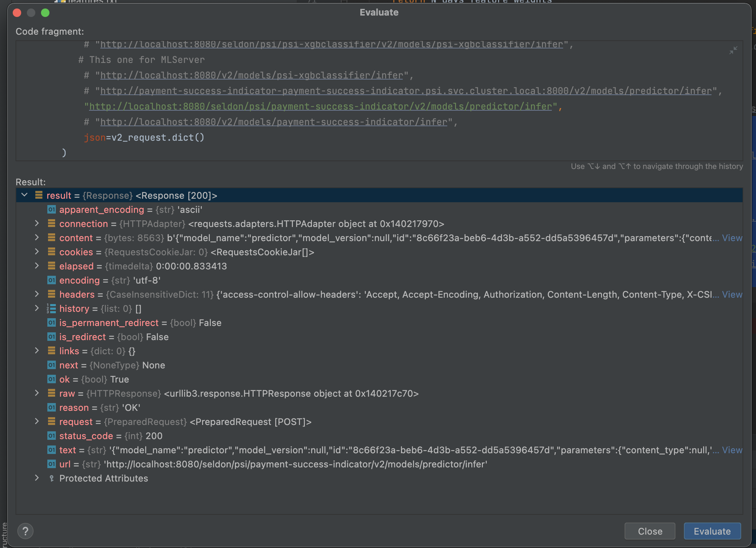Click the object icon next to result
This screenshot has width=756, height=548.
click(39, 195)
